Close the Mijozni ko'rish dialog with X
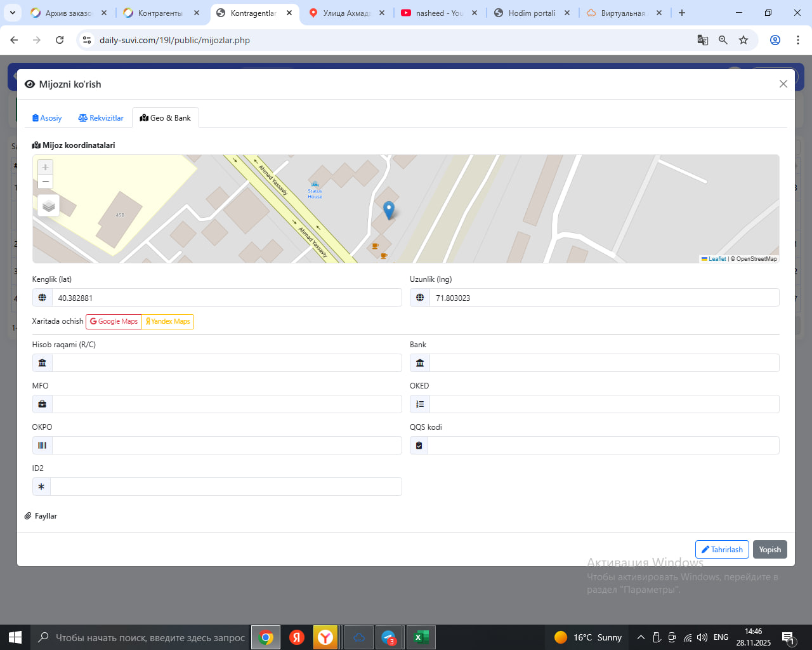The image size is (812, 650). pyautogui.click(x=783, y=84)
